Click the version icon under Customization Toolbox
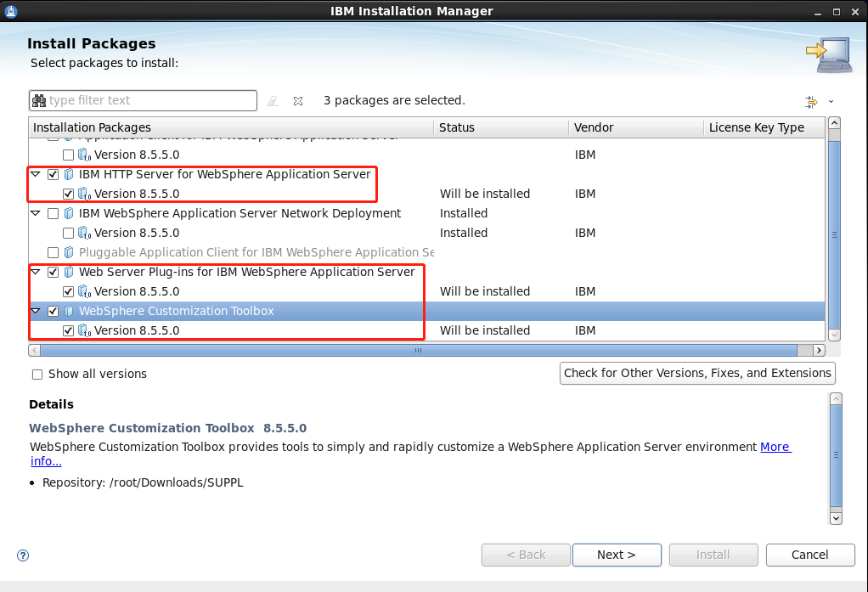This screenshot has width=868, height=592. 84,330
